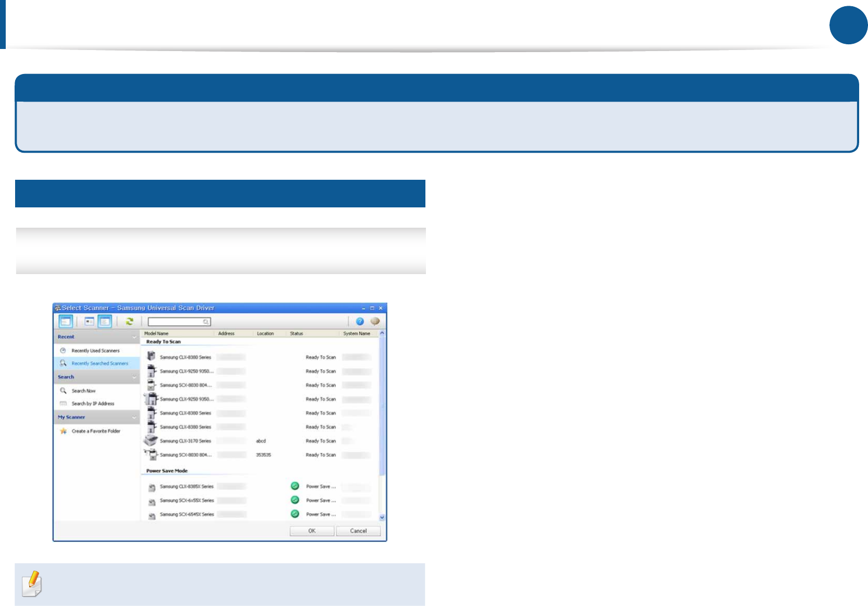Click the scrollbar down arrow

tap(382, 517)
